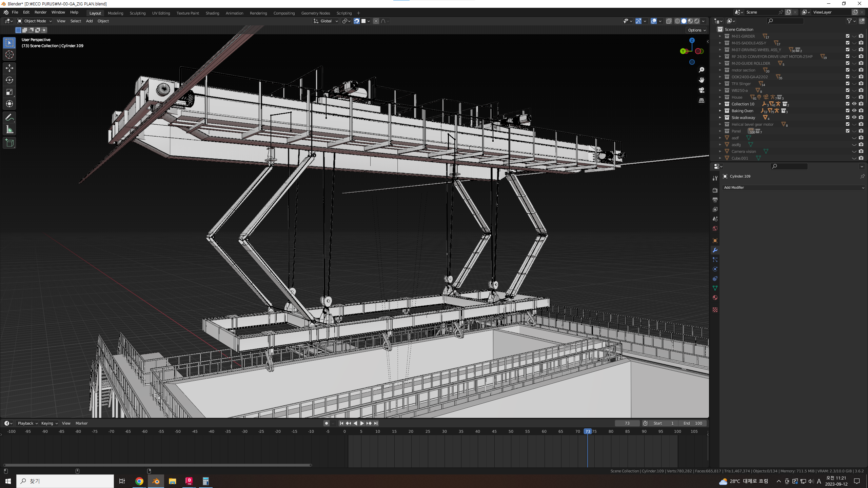
Task: Select the Add Cube tool
Action: 9,143
